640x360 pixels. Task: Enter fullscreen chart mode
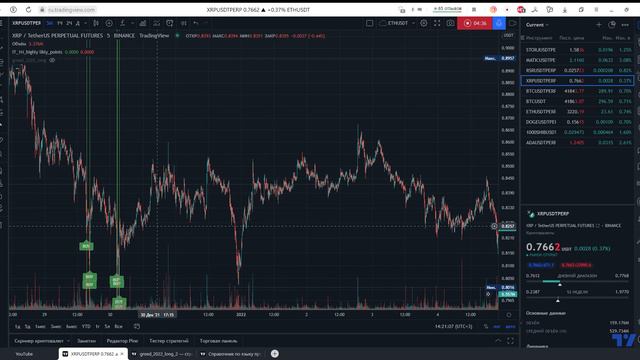437,23
